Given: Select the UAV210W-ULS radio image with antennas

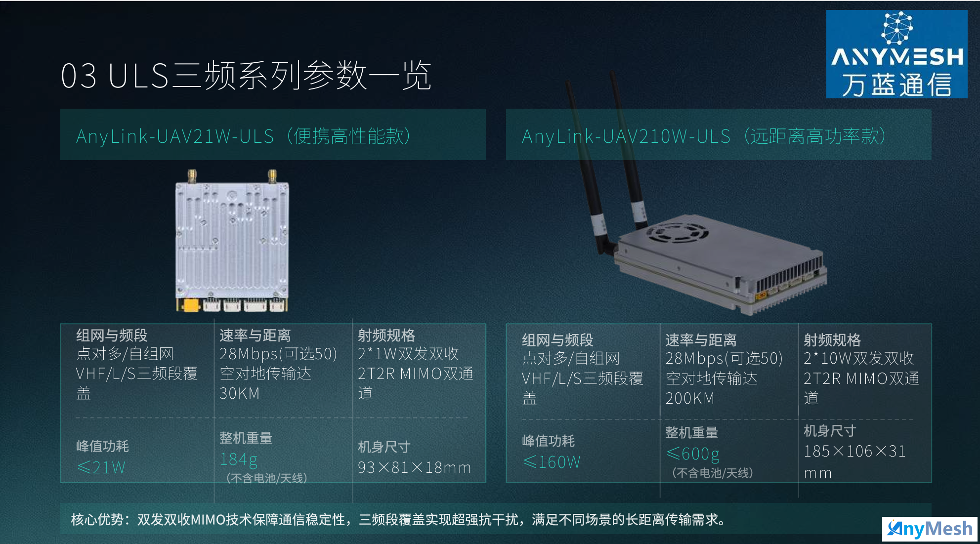Looking at the screenshot, I should (x=696, y=194).
